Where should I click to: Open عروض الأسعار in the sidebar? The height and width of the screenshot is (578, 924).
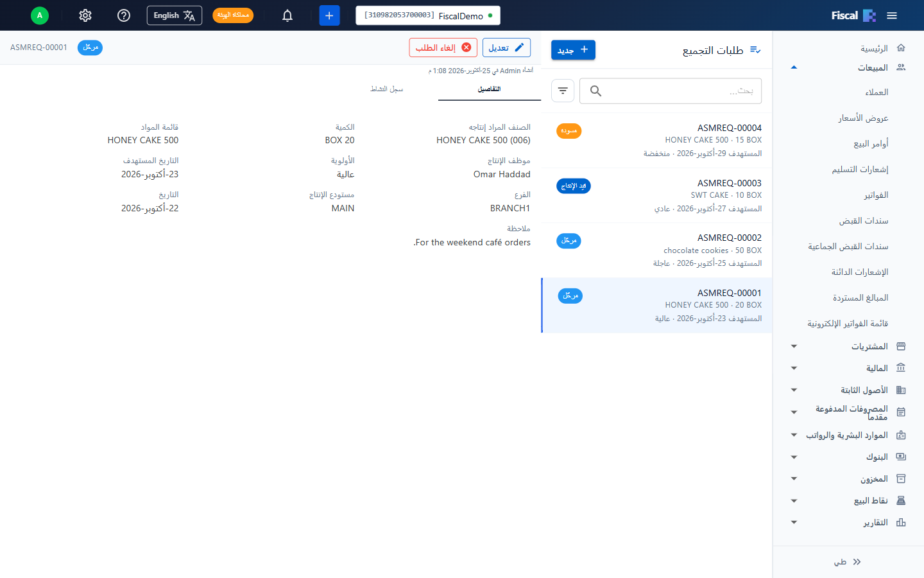(x=863, y=118)
